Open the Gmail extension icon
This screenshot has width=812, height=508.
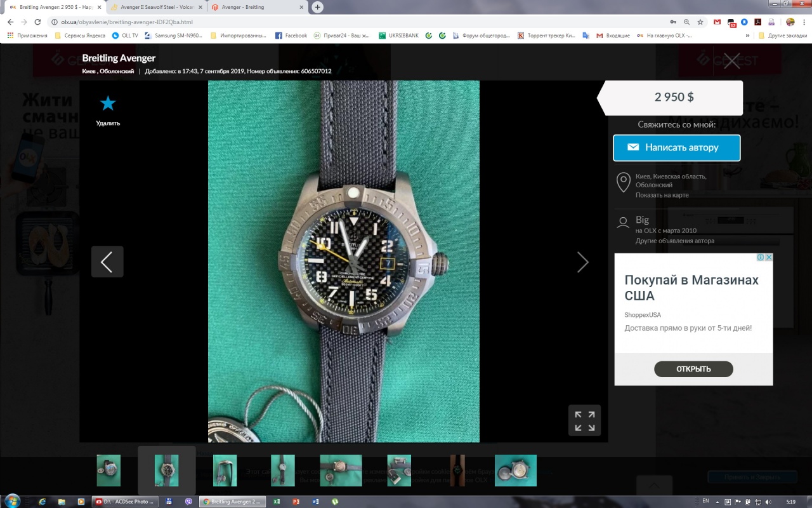[x=717, y=22]
